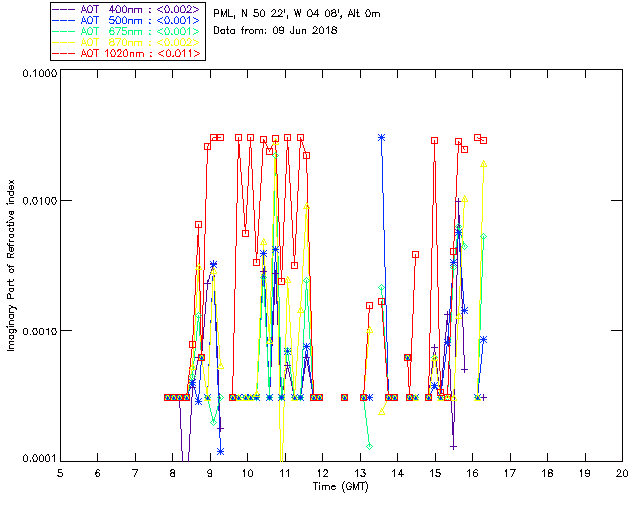
Task: Click the Imaginary Part of Refractive Index label
Action: point(15,266)
